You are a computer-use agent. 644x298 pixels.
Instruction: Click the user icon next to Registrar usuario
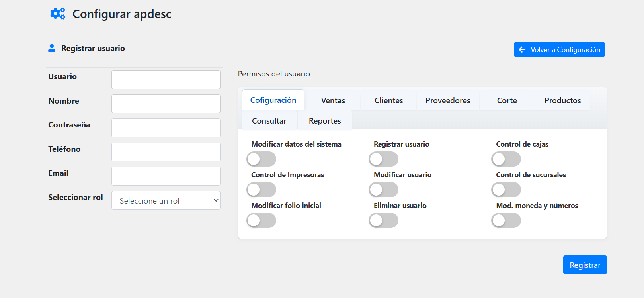click(52, 48)
